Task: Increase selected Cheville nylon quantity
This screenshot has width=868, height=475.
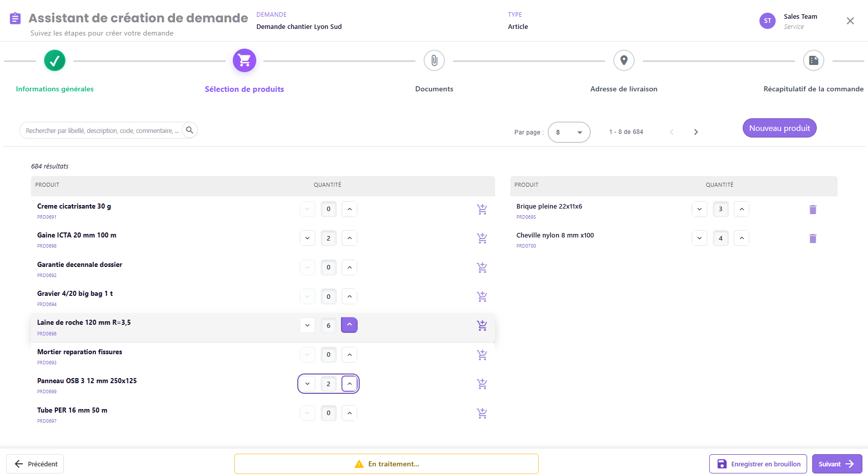Action: (742, 238)
